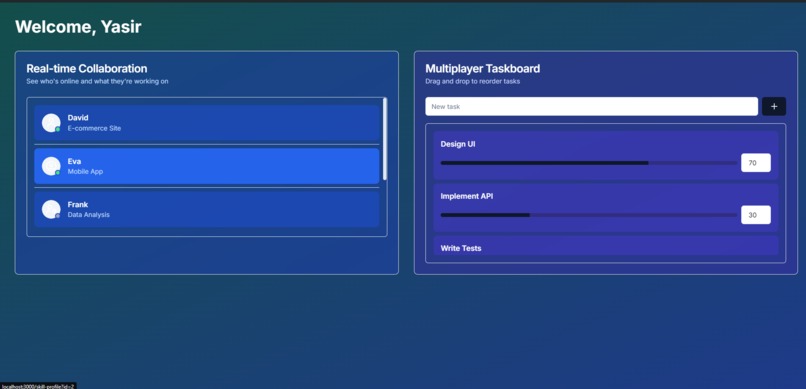Click the Implement API progress bar
The width and height of the screenshot is (806, 389).
589,215
